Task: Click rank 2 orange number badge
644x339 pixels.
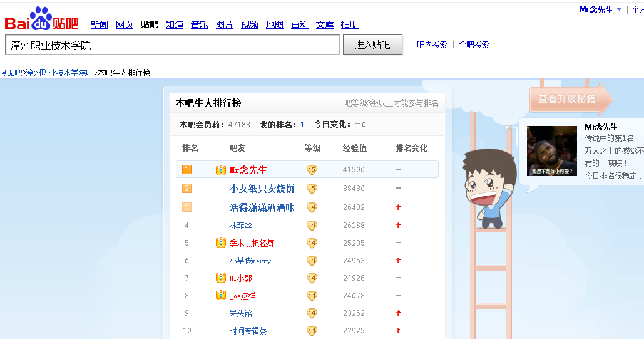Action: 187,189
